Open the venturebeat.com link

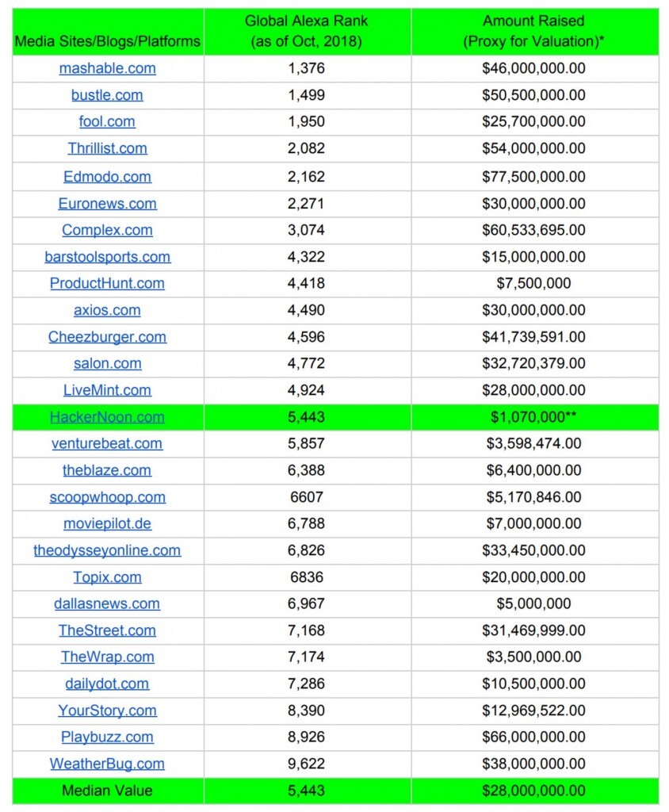(x=107, y=443)
